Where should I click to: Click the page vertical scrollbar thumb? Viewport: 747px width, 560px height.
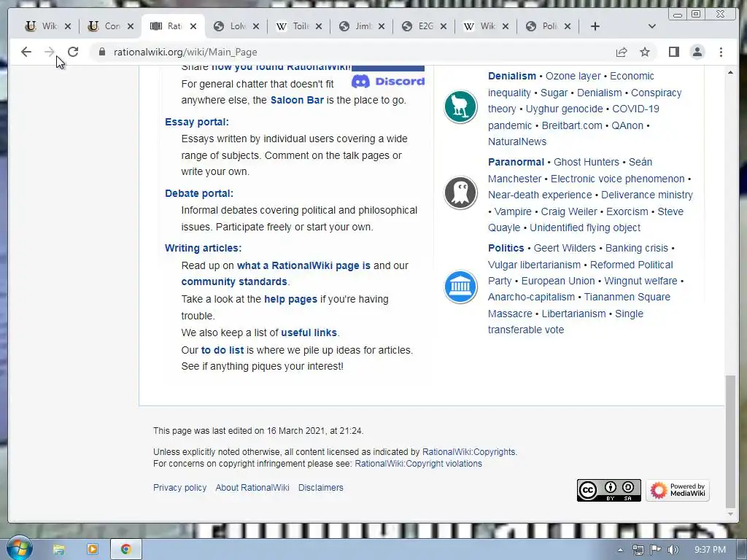point(730,441)
